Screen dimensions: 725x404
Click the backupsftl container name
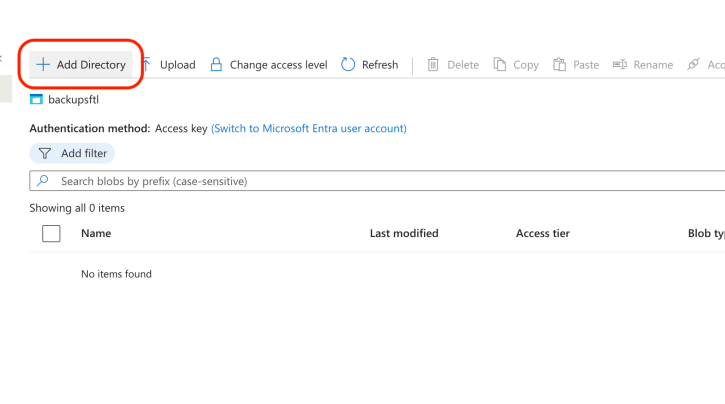pyautogui.click(x=73, y=99)
